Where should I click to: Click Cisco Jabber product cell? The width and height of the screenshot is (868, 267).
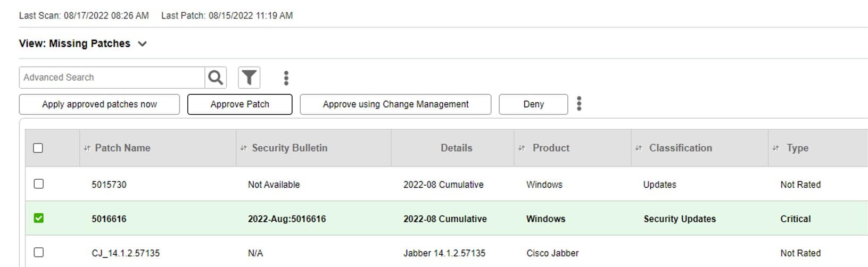552,253
